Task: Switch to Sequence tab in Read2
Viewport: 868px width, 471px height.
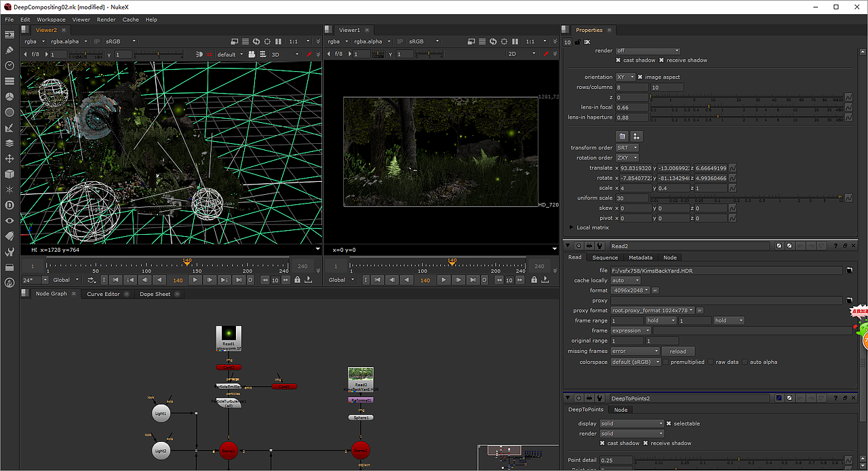Action: (605, 257)
